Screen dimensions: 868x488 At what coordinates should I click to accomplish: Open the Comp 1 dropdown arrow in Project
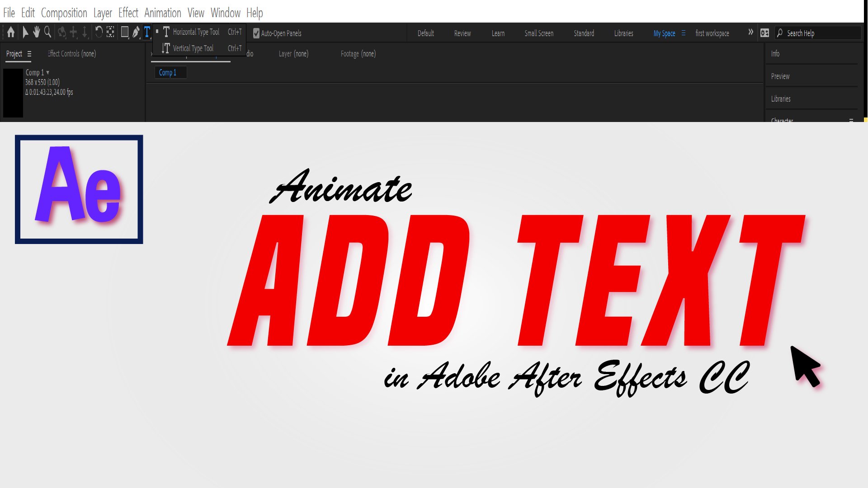[x=48, y=72]
